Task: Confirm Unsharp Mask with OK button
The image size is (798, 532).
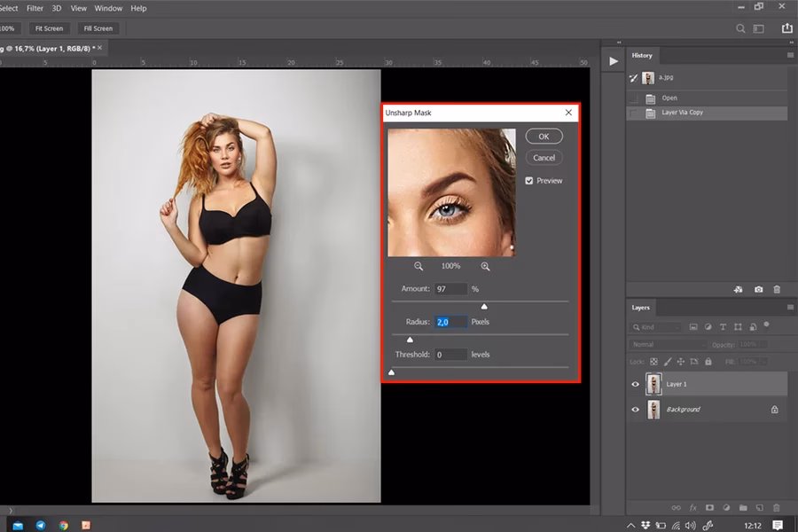Action: 543,136
